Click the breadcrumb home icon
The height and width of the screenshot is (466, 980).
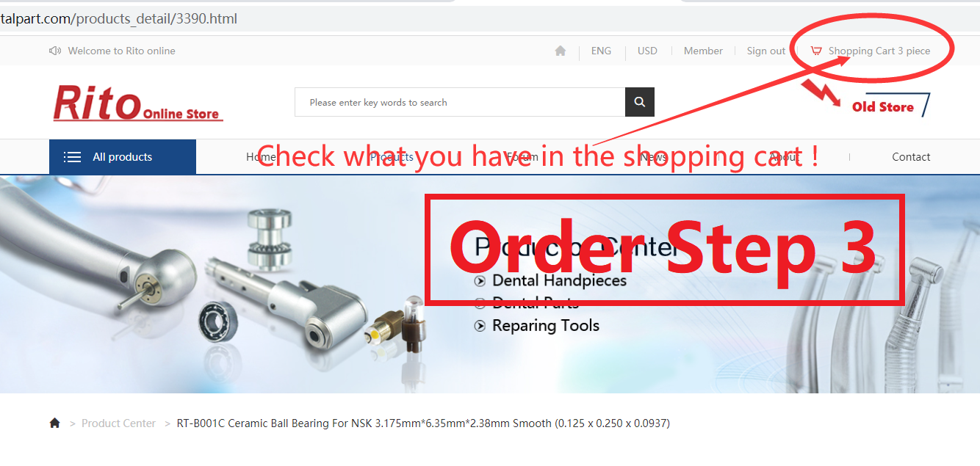(x=54, y=423)
